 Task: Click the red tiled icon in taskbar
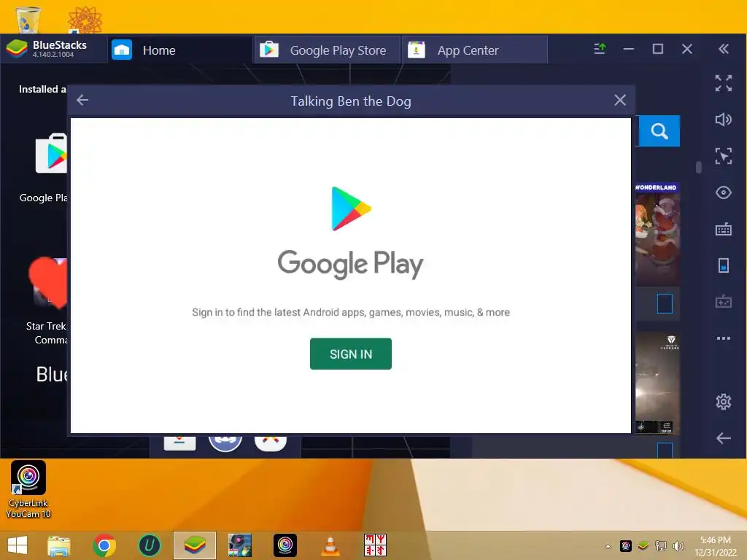[x=376, y=545]
